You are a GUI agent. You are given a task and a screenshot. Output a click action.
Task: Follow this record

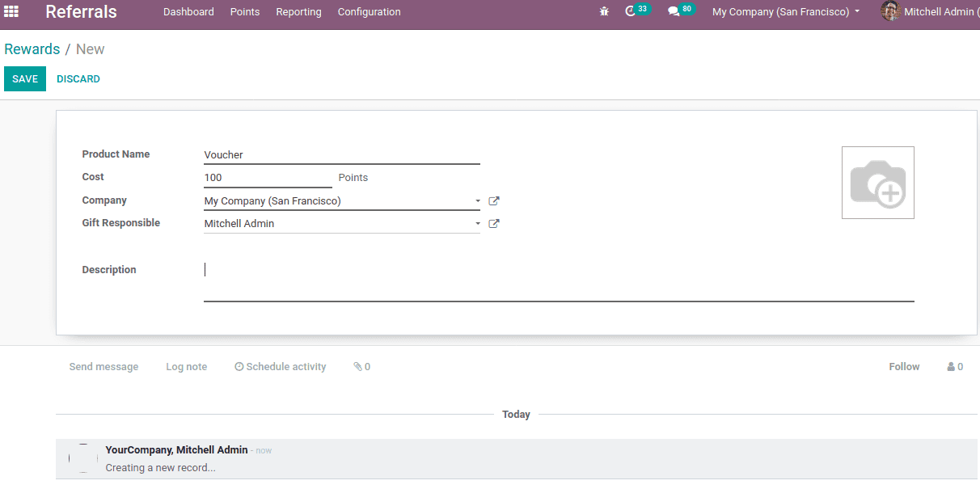tap(904, 367)
